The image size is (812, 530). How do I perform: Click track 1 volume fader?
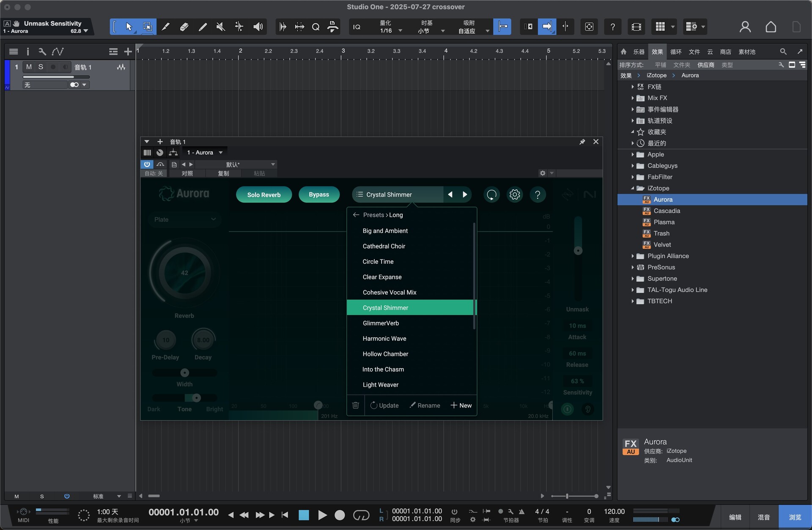(x=56, y=77)
